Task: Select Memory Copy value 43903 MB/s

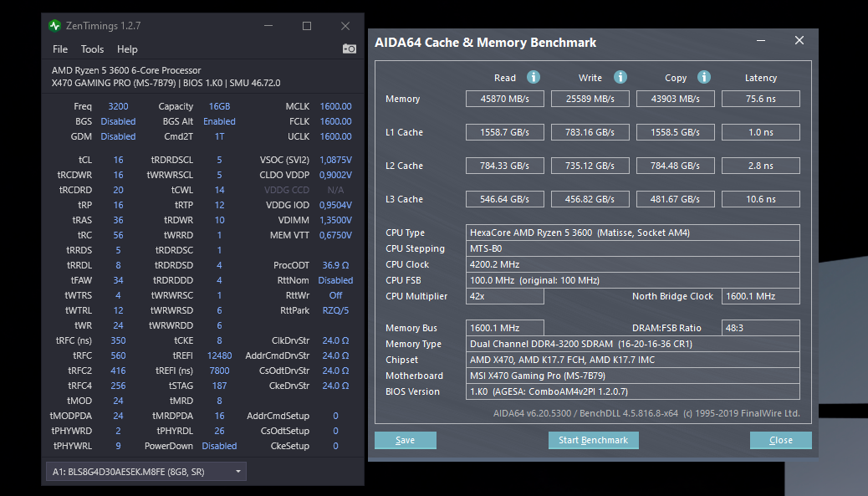Action: point(676,99)
